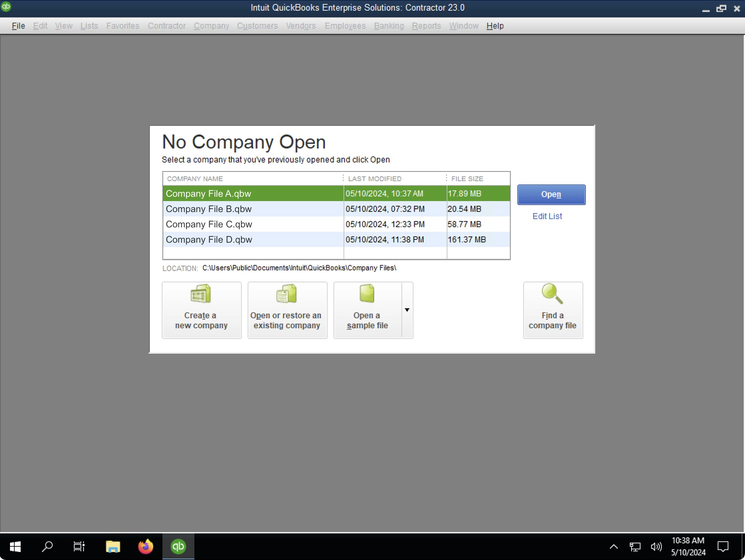
Task: Open the Employees menu
Action: coord(345,26)
